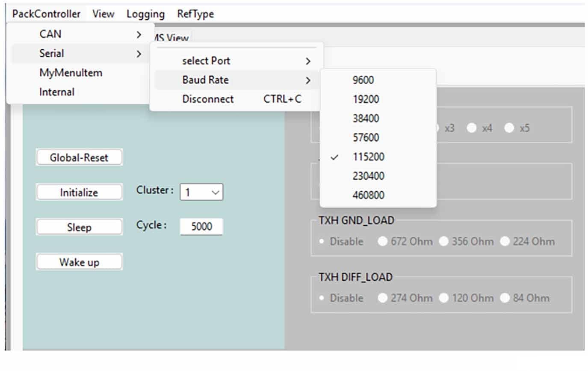Click the Initialize button
The height and width of the screenshot is (371, 588).
click(x=79, y=193)
